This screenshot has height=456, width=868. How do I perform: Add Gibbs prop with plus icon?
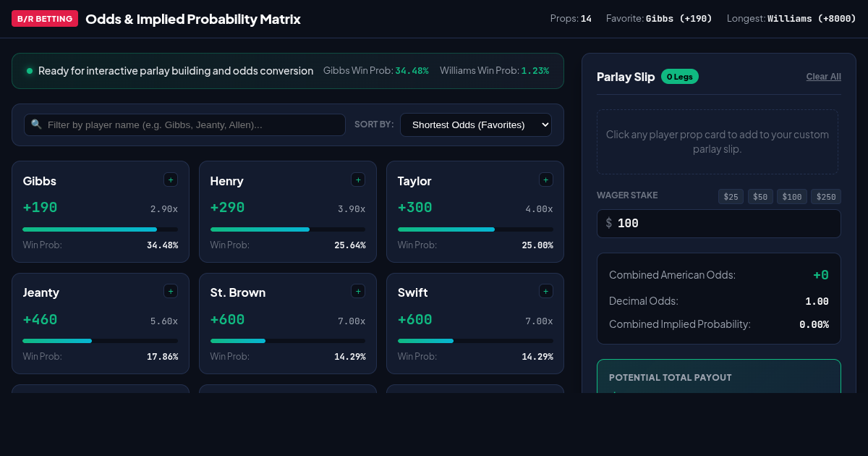click(x=171, y=180)
